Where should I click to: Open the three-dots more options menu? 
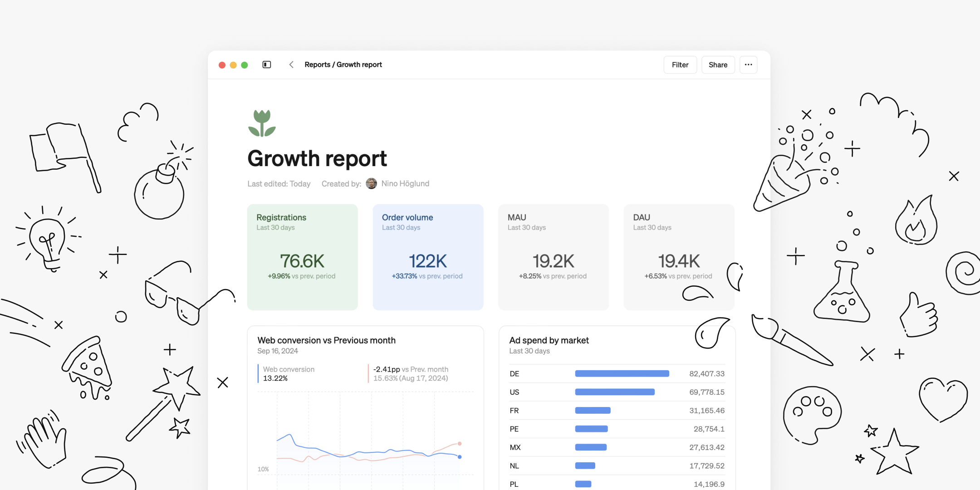(x=748, y=65)
